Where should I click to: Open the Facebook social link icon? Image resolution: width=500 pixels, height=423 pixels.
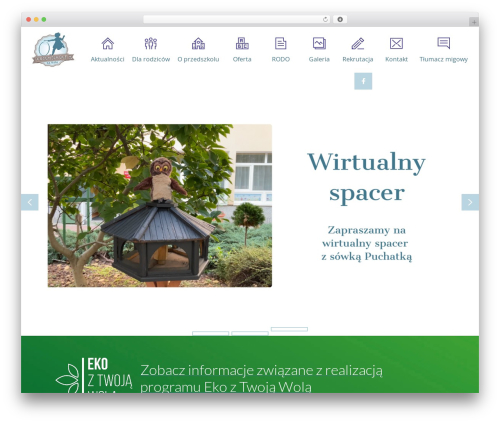coord(363,81)
